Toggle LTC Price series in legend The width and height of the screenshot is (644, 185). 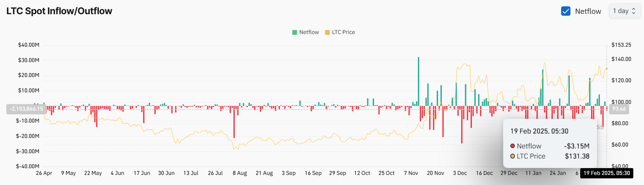(340, 33)
